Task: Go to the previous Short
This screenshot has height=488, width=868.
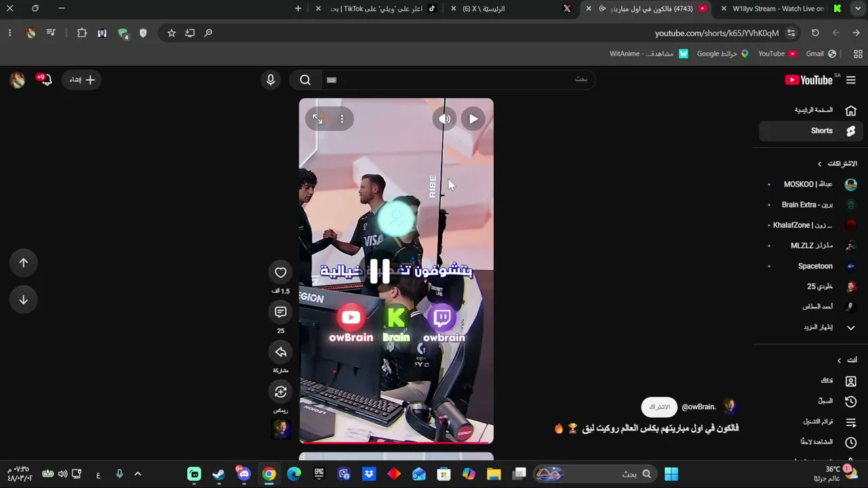Action: (24, 263)
